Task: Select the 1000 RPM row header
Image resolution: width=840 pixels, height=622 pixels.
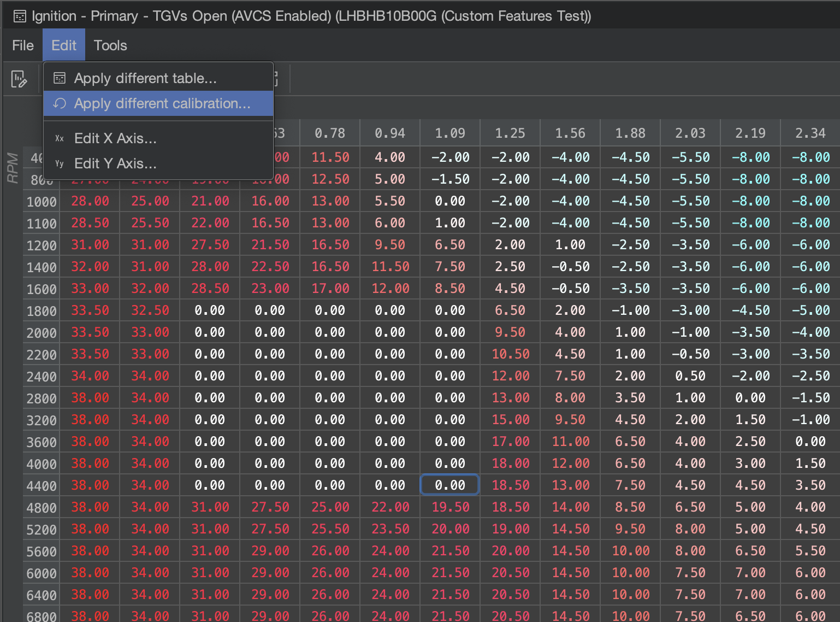Action: click(42, 202)
